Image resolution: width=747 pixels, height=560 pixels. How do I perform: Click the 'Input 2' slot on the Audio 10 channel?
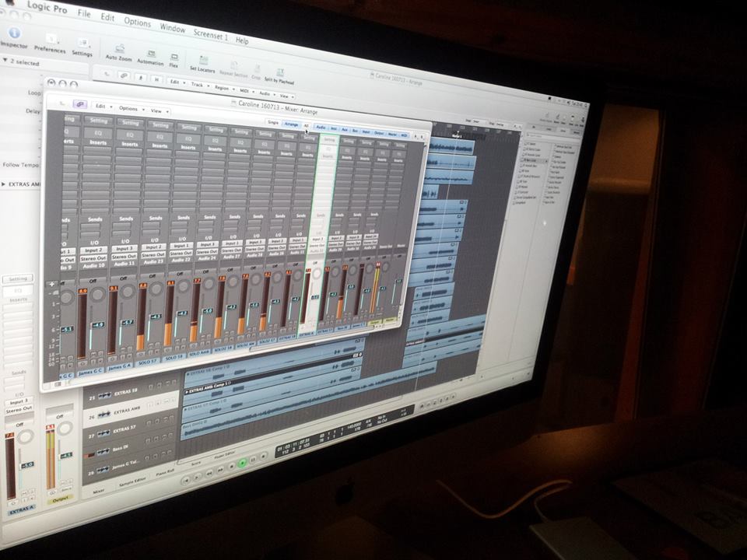[93, 250]
